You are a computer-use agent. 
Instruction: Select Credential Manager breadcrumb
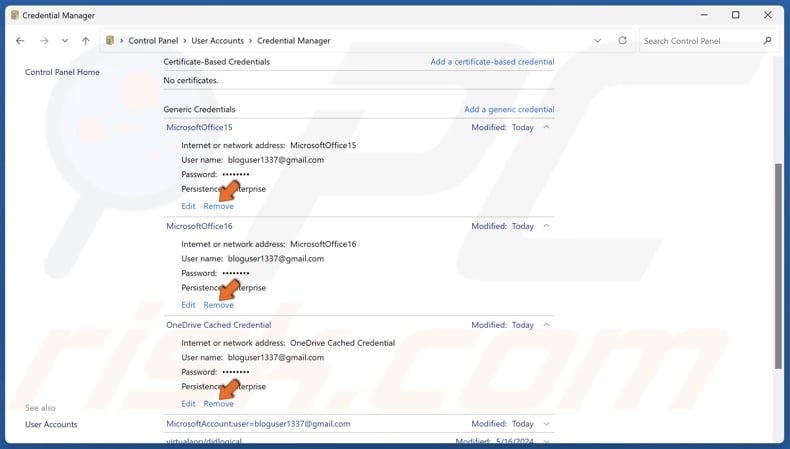tap(294, 41)
